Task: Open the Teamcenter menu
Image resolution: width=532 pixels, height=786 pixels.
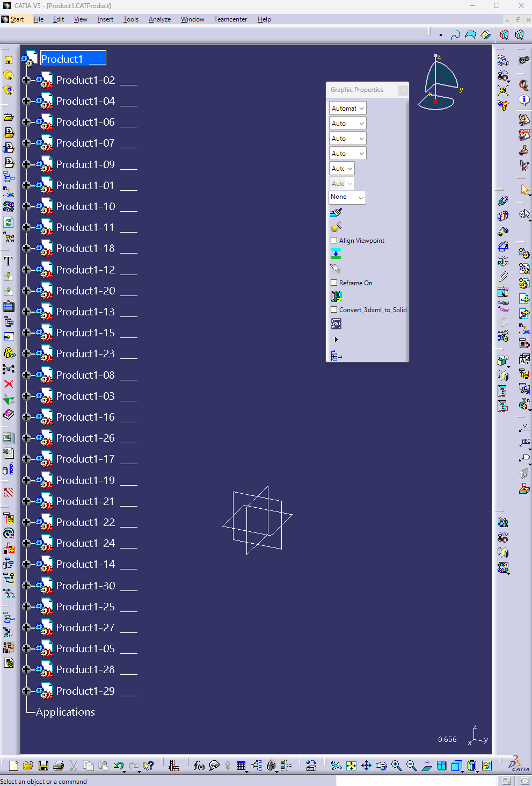Action: (x=230, y=19)
